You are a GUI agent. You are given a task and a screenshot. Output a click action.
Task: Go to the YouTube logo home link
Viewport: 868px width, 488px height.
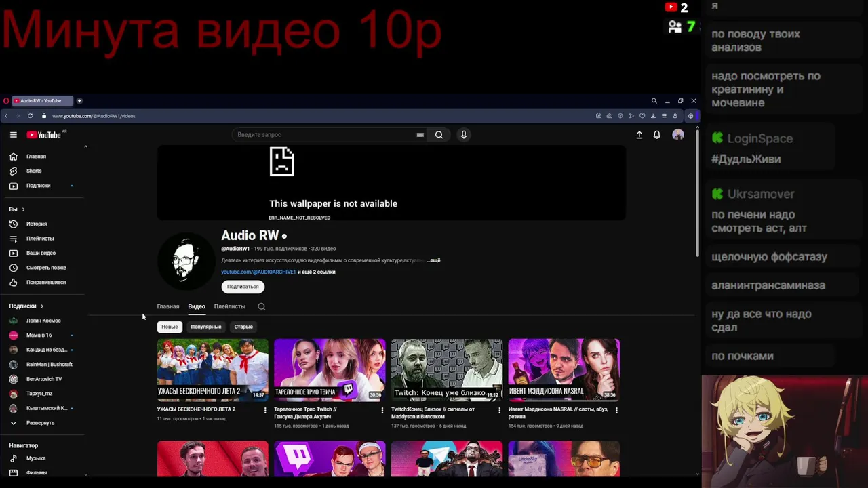[44, 135]
